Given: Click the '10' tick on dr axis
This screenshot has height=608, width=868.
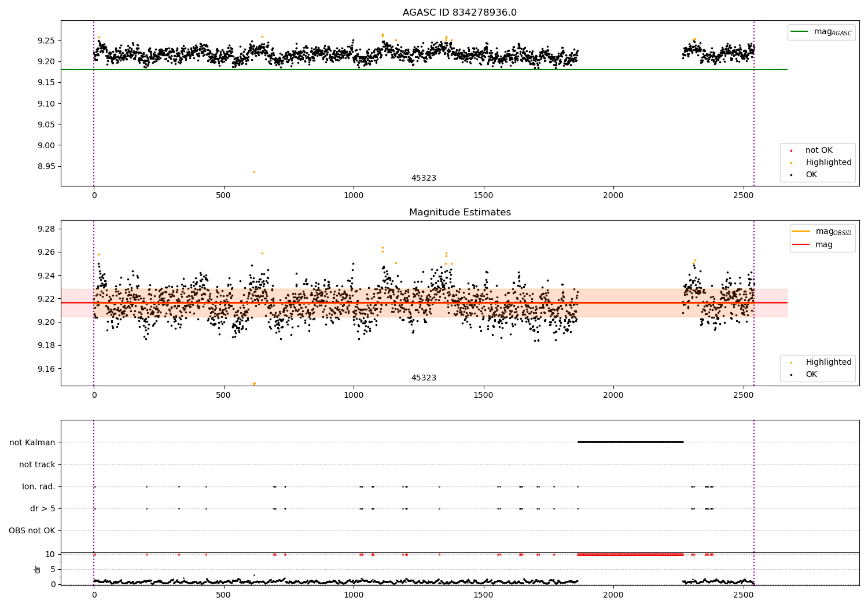Looking at the screenshot, I should pos(50,554).
